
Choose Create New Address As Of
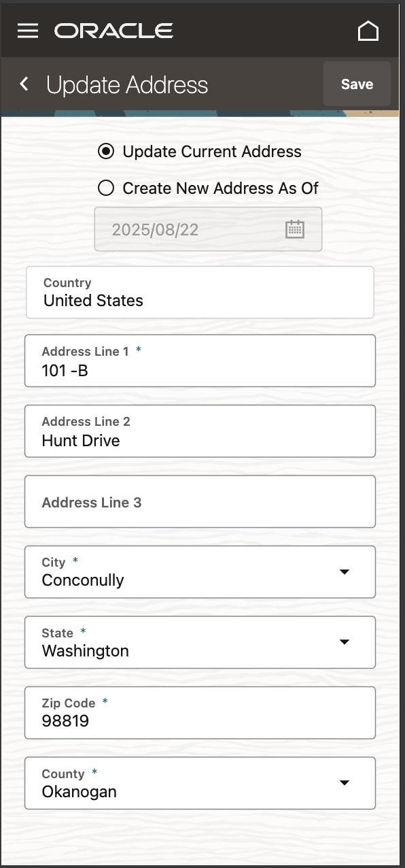click(x=105, y=188)
